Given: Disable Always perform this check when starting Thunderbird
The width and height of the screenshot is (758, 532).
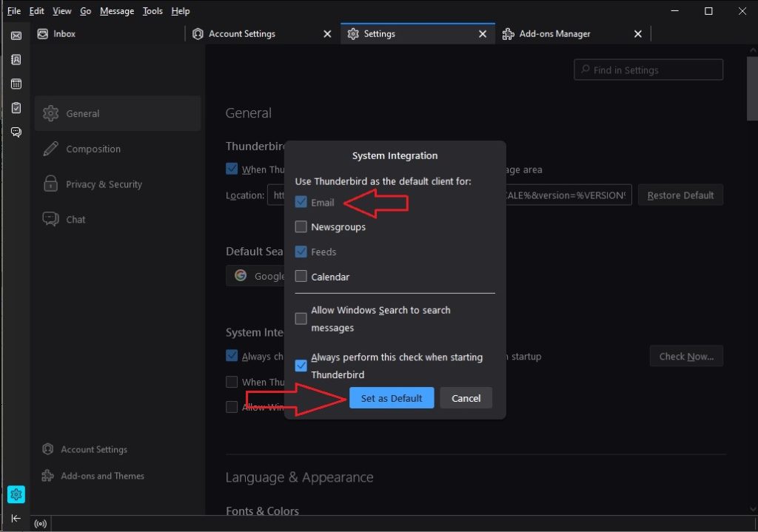Looking at the screenshot, I should click(x=301, y=365).
